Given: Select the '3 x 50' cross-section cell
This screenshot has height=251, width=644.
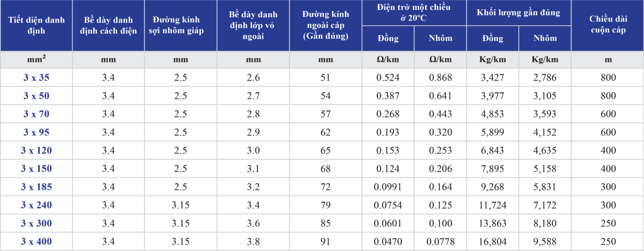Looking at the screenshot, I should [x=36, y=96].
